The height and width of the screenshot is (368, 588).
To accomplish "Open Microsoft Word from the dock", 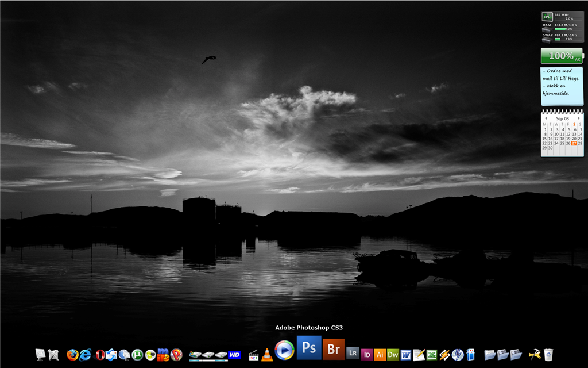I will 406,355.
